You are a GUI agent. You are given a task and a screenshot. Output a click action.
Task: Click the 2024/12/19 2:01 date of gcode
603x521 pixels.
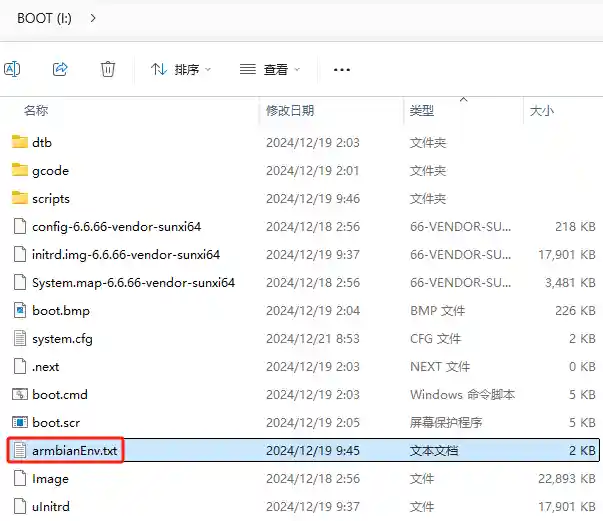click(x=313, y=171)
